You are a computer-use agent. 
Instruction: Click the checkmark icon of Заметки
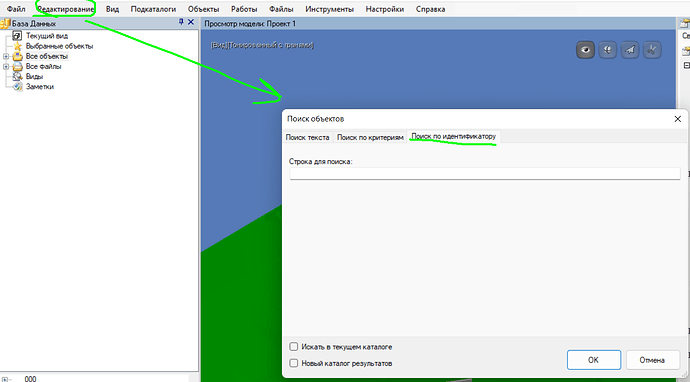pyautogui.click(x=17, y=87)
